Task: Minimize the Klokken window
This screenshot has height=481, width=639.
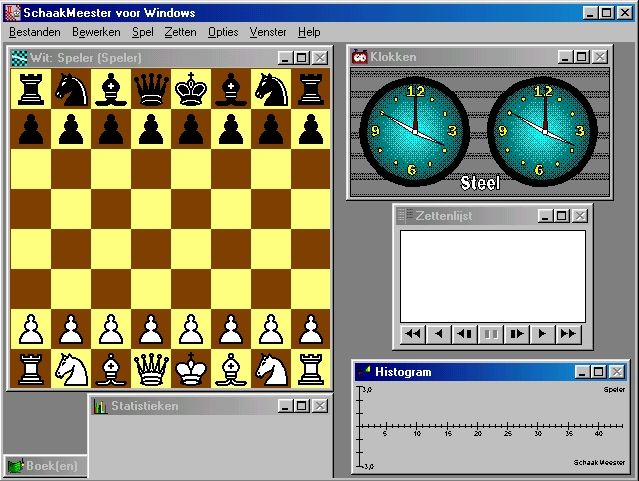Action: (x=565, y=57)
